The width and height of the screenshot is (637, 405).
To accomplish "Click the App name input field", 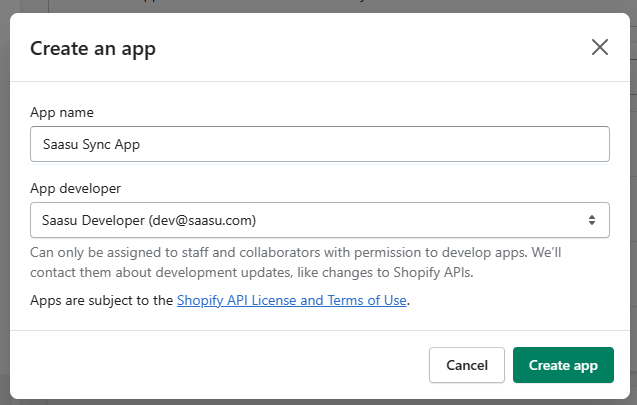I will pyautogui.click(x=320, y=144).
